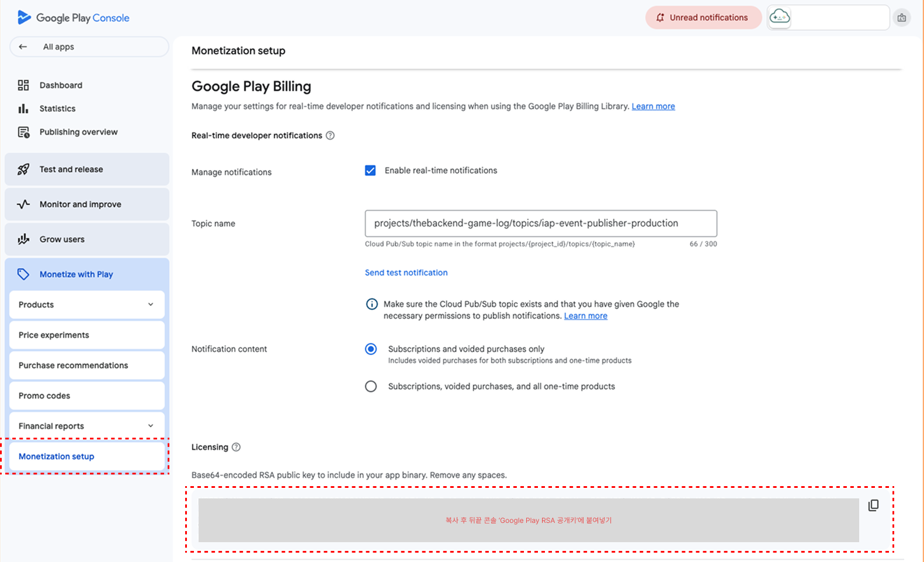Click the bell icon in Unread notifications
The height and width of the screenshot is (562, 924).
(x=660, y=18)
